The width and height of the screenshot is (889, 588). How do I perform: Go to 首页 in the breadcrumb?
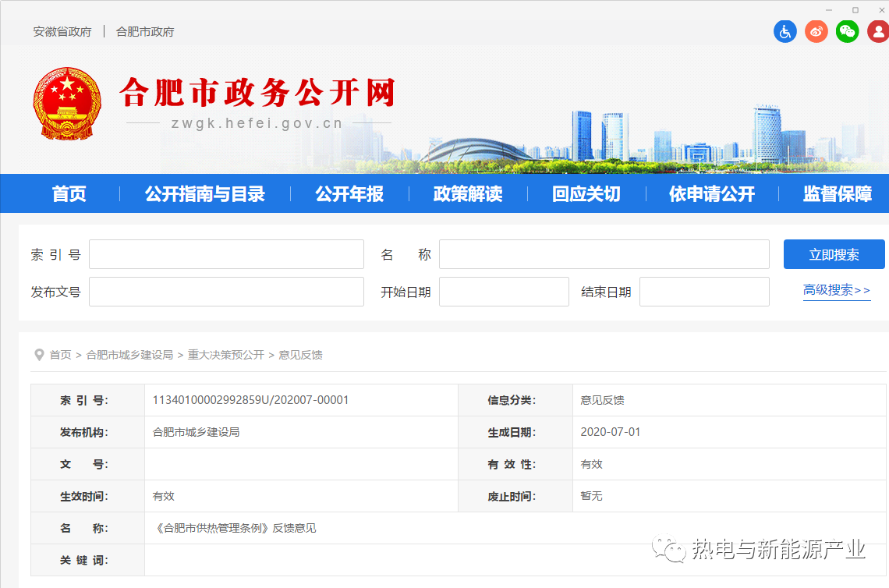pos(60,355)
